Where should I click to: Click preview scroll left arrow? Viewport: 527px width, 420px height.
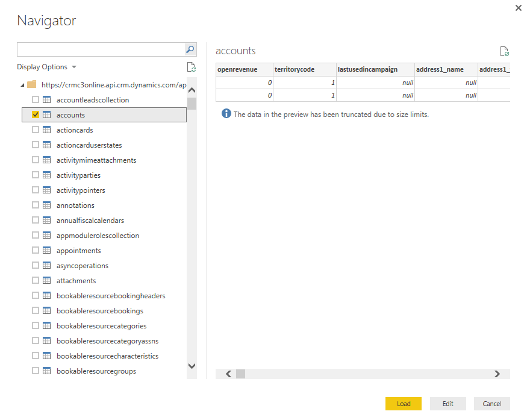click(x=228, y=374)
